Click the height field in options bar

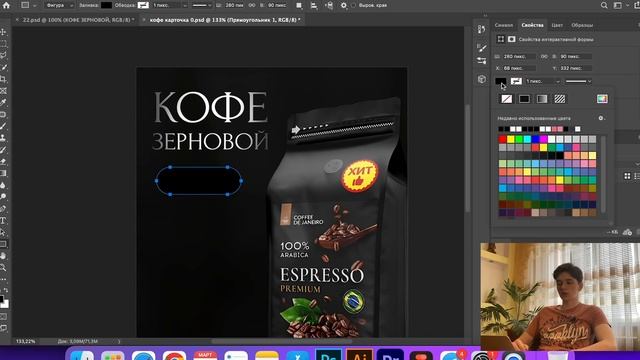276,5
